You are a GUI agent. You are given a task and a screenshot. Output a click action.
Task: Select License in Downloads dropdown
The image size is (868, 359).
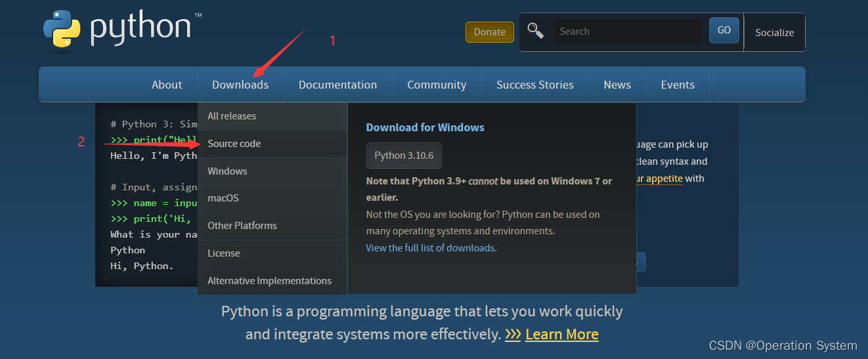[x=272, y=253]
